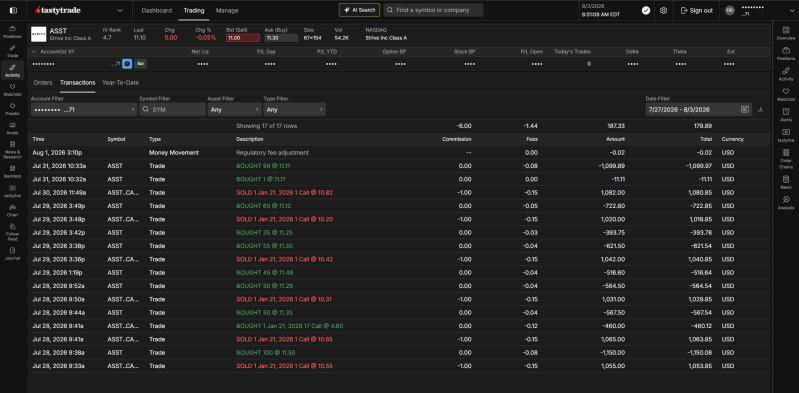
Task: Open Trade in the left sidebar
Action: (x=12, y=51)
